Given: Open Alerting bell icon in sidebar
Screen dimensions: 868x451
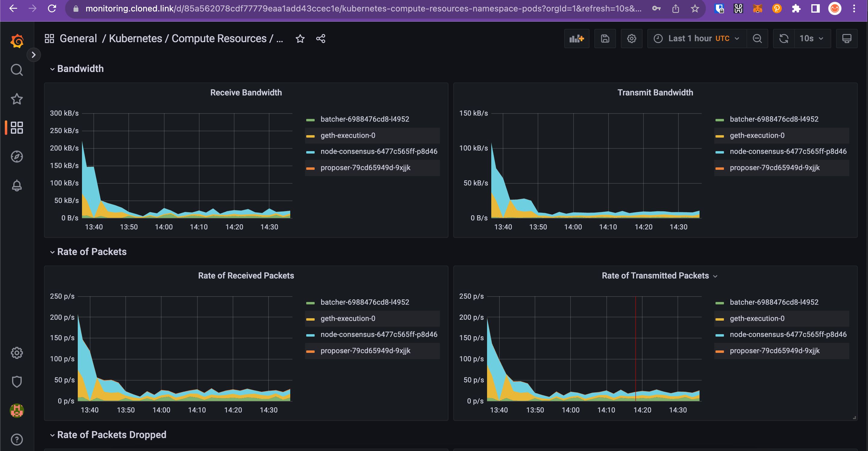Looking at the screenshot, I should pyautogui.click(x=17, y=185).
